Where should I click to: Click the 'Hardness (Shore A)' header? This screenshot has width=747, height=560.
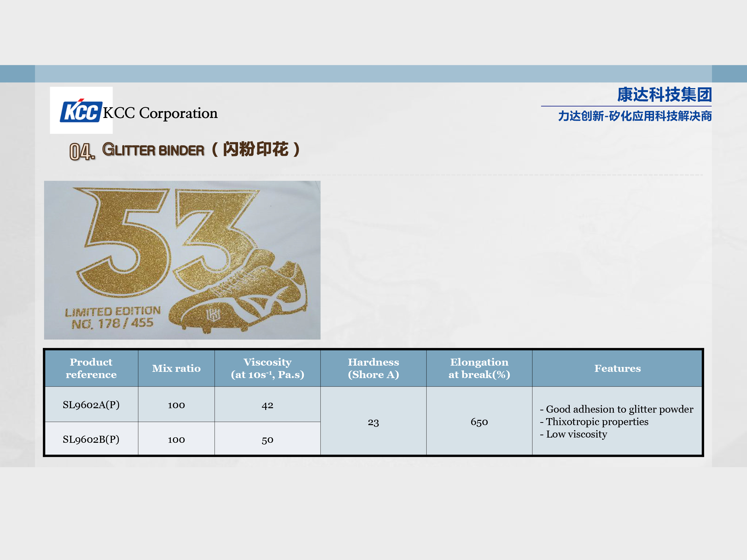click(x=373, y=368)
